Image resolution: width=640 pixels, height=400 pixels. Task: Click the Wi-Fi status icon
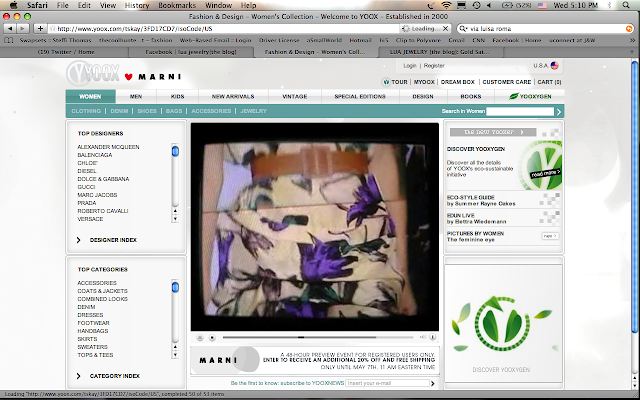tap(447, 5)
